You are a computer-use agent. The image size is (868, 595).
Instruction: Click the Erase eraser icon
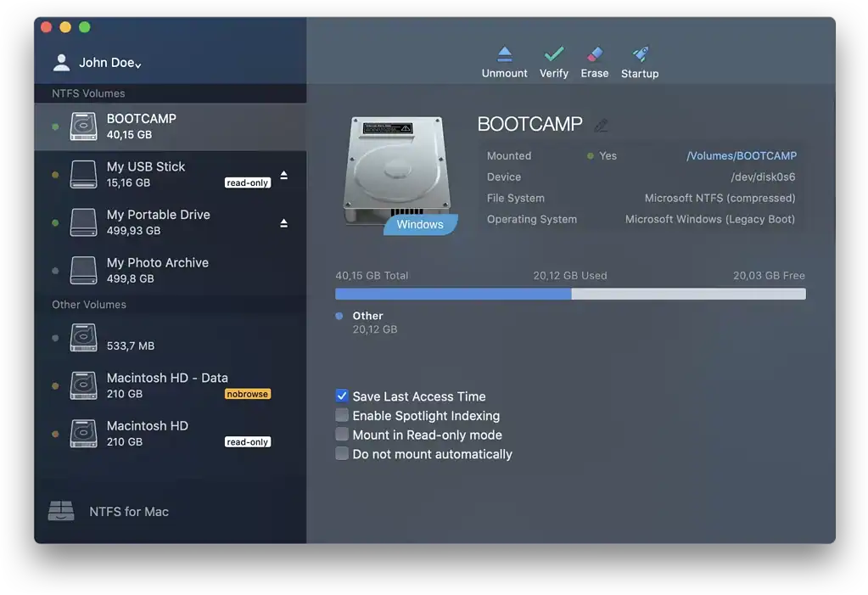[594, 56]
